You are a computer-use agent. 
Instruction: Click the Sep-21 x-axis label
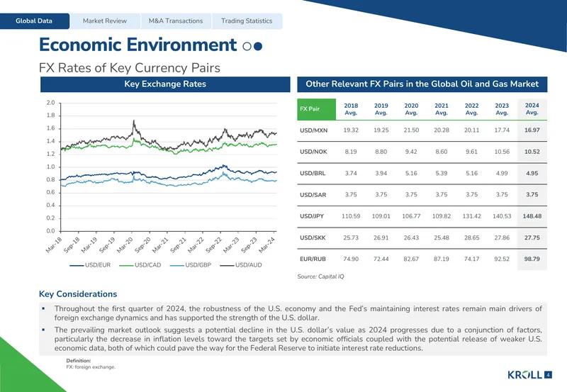(x=179, y=245)
